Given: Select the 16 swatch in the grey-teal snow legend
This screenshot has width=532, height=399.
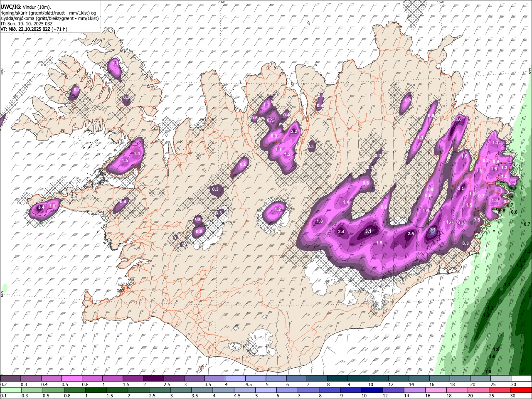Looking at the screenshot, I should (x=440, y=379).
